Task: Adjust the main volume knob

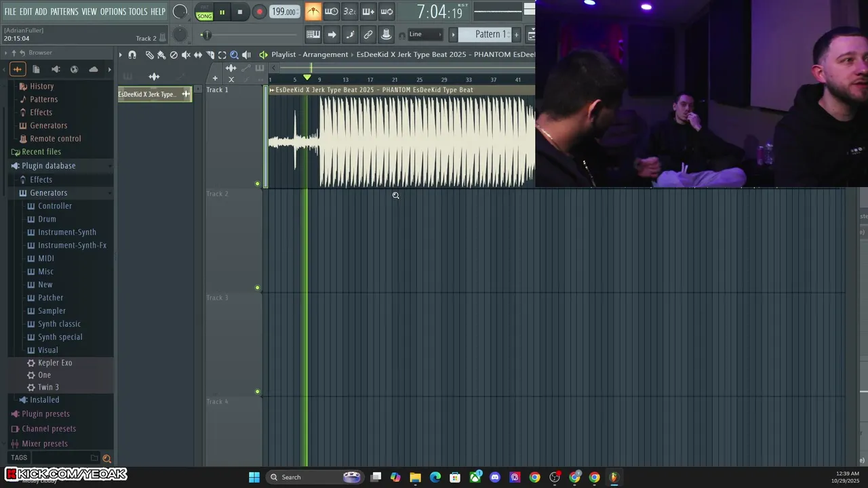Action: [180, 12]
